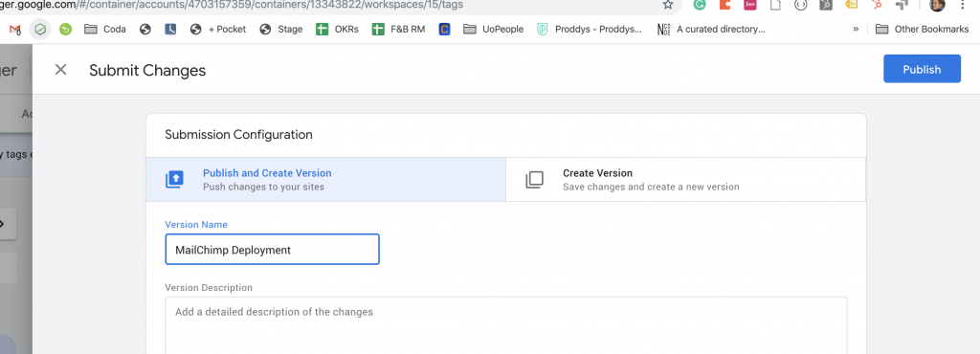Open the + Pocket bookmark

tap(218, 30)
